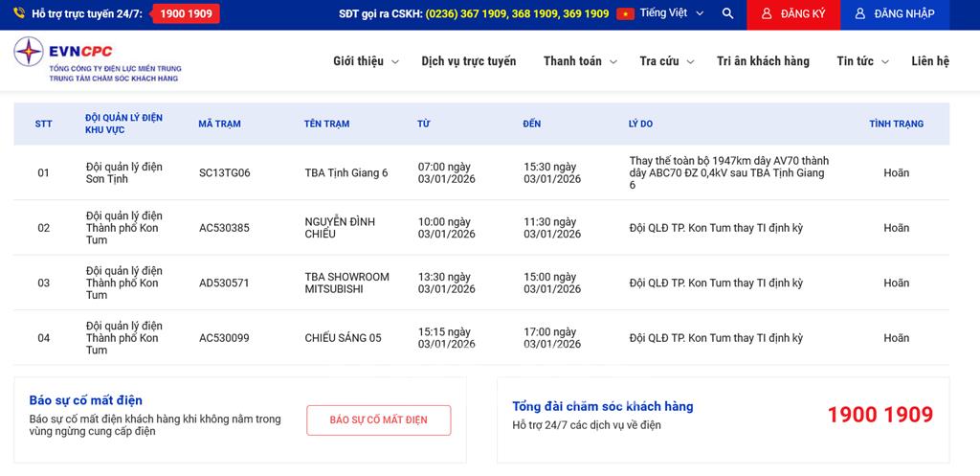Expand the Thanh toán menu
The image size is (980, 476).
tap(580, 61)
